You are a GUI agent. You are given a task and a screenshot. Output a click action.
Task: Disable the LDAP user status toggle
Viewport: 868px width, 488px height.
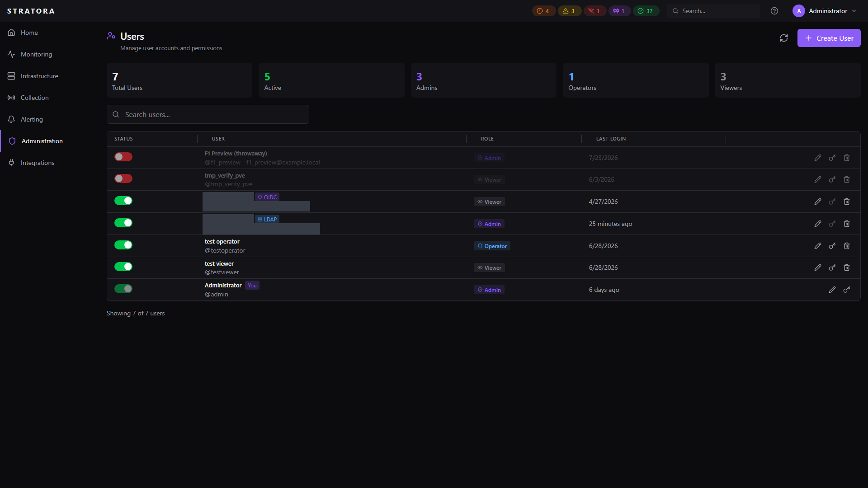pos(123,223)
